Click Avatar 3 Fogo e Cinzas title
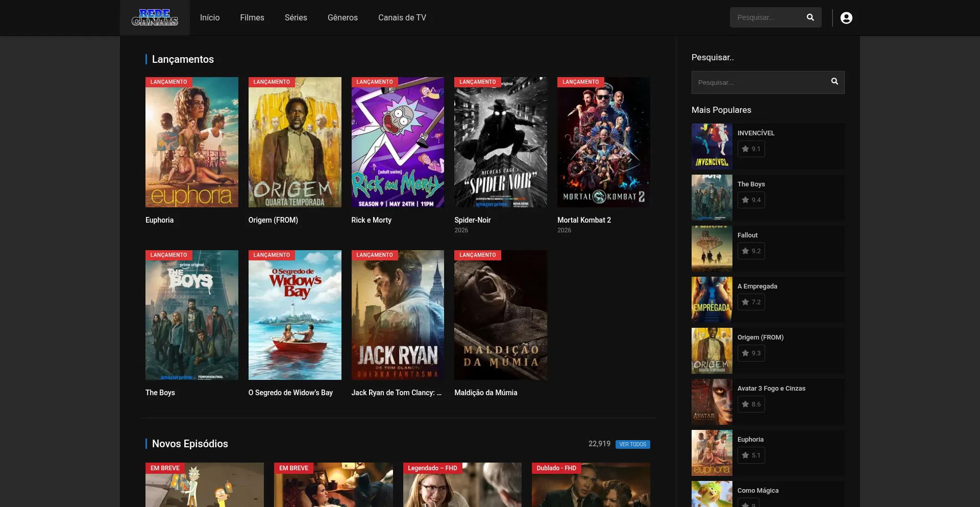 (x=771, y=389)
